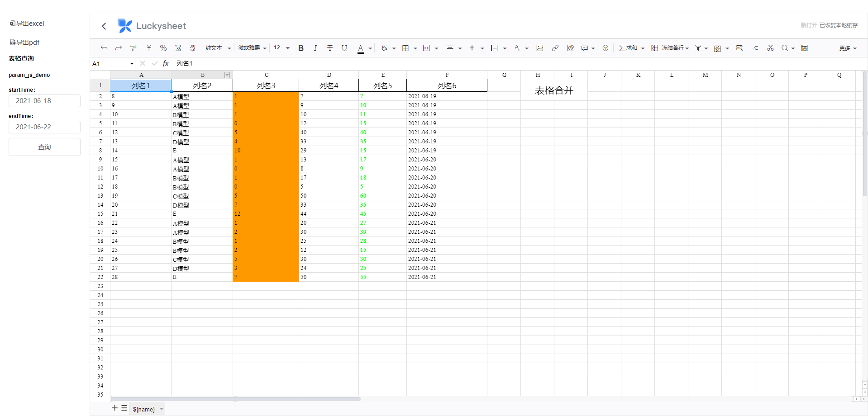Click the sheet protection icon
The width and height of the screenshot is (868, 416).
[804, 48]
